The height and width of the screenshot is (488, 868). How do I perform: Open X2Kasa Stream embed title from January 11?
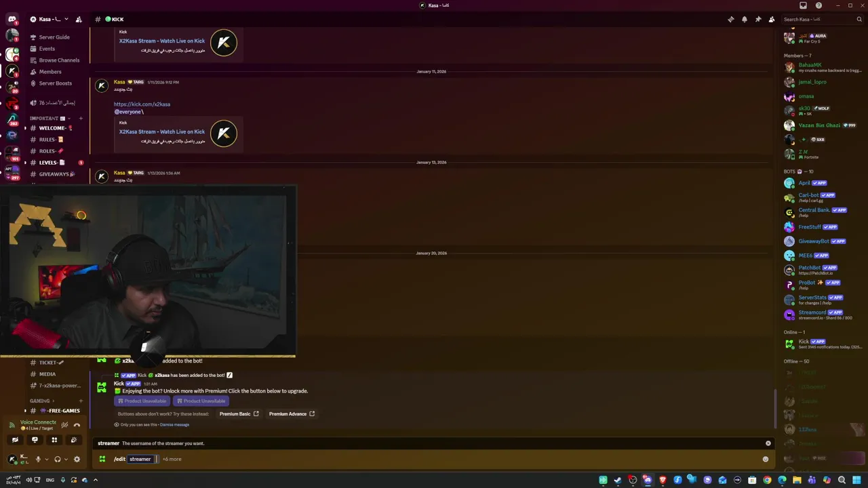click(162, 131)
